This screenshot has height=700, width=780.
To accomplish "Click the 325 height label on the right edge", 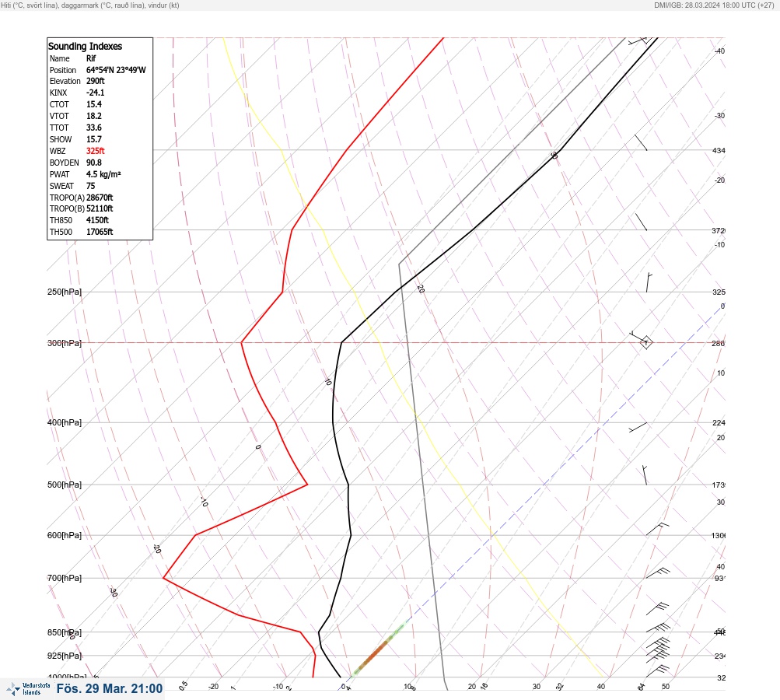I will click(x=719, y=292).
